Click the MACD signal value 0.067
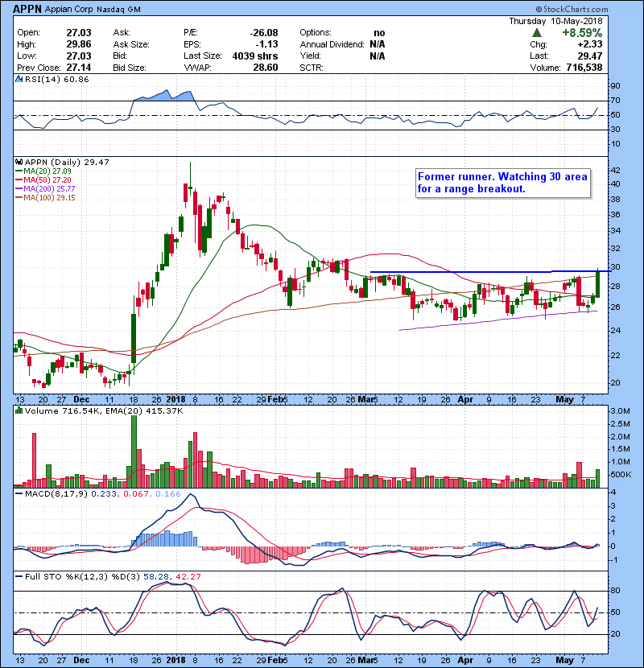The width and height of the screenshot is (644, 668). pyautogui.click(x=136, y=494)
